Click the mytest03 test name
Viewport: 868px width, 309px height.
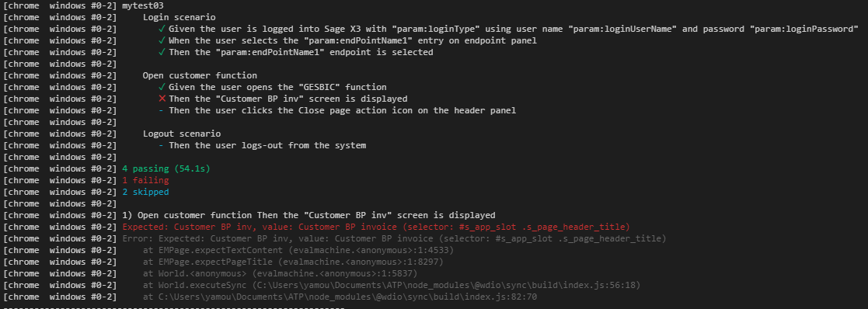143,5
